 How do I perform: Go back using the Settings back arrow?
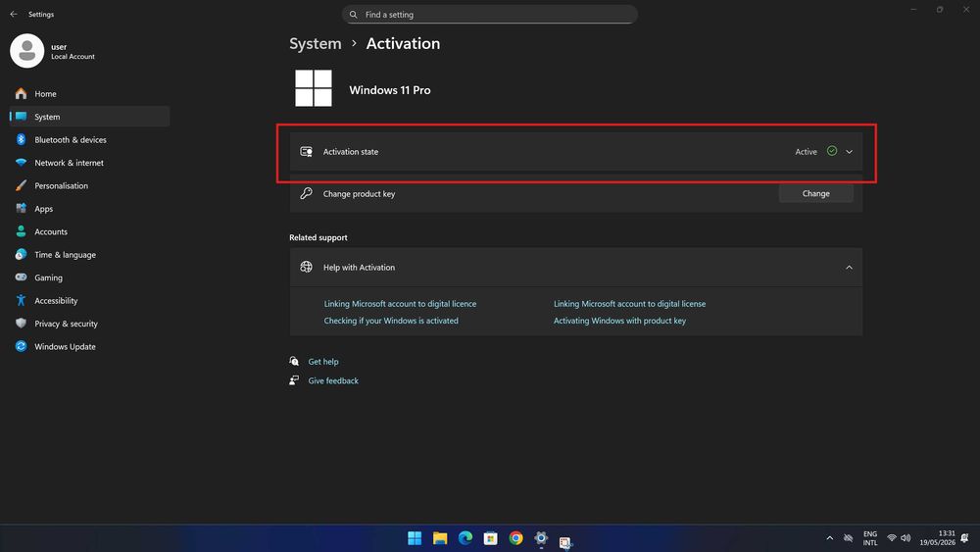(x=14, y=14)
